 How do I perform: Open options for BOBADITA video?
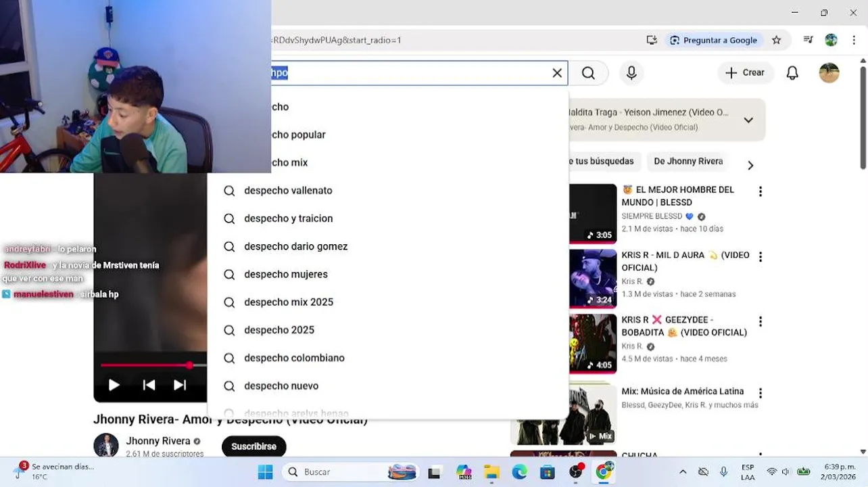tap(761, 322)
